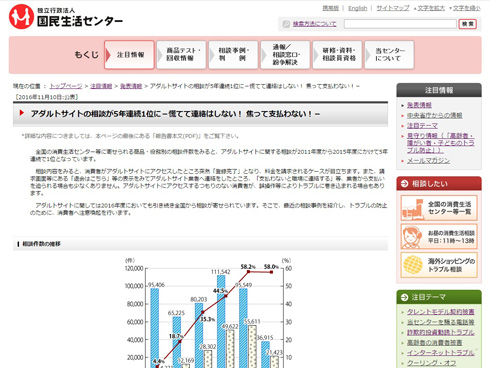The width and height of the screenshot is (490, 368).
Task: Click the 相談件数の推移 section heading
Action: click(x=41, y=244)
